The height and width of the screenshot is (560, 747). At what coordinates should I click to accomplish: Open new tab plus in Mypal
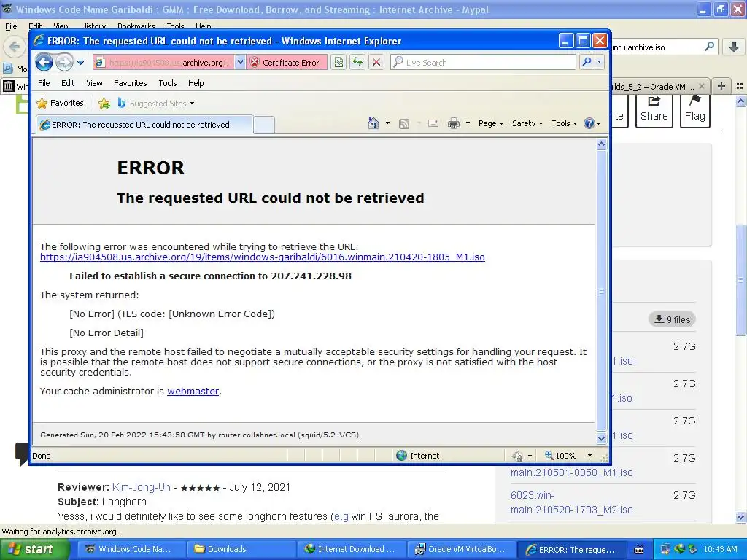click(721, 86)
